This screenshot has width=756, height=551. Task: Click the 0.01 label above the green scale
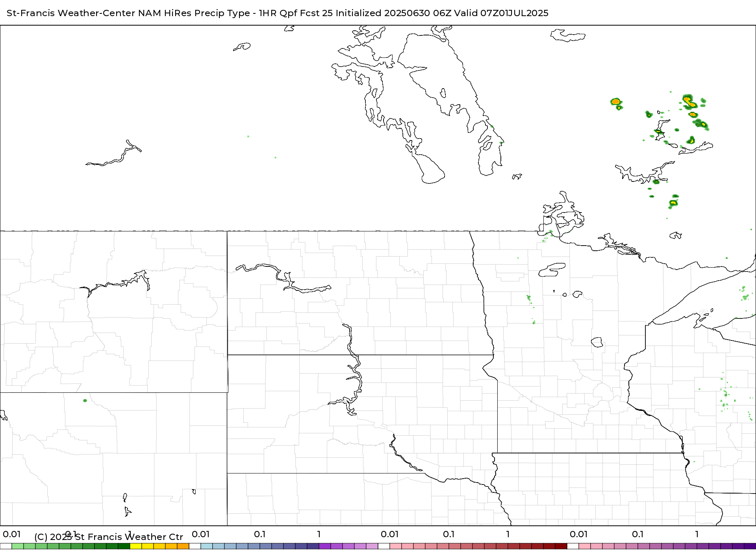(x=12, y=534)
